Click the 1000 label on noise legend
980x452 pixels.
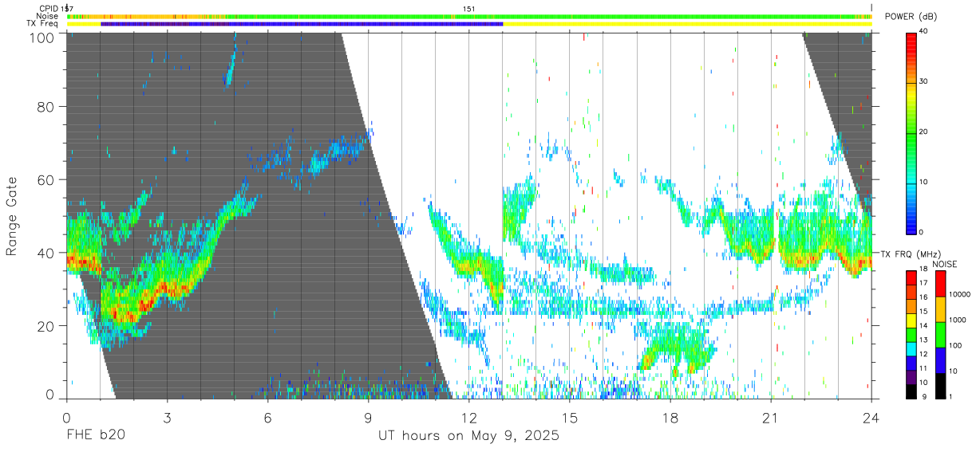pos(957,320)
